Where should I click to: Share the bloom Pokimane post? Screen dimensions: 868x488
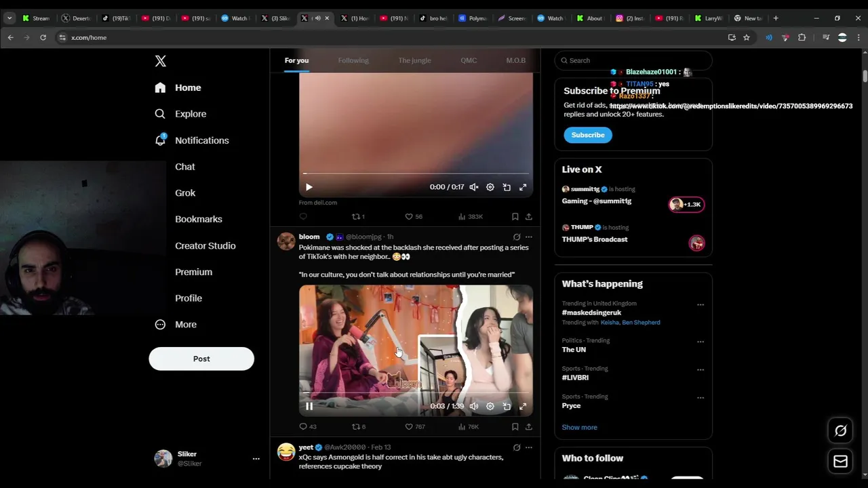pyautogui.click(x=529, y=426)
